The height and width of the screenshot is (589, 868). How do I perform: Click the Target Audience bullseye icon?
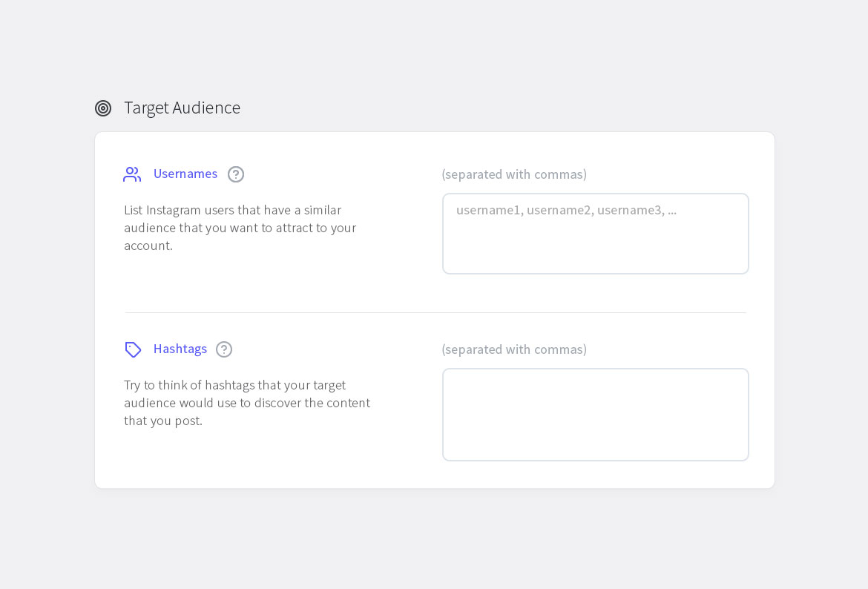(x=103, y=108)
